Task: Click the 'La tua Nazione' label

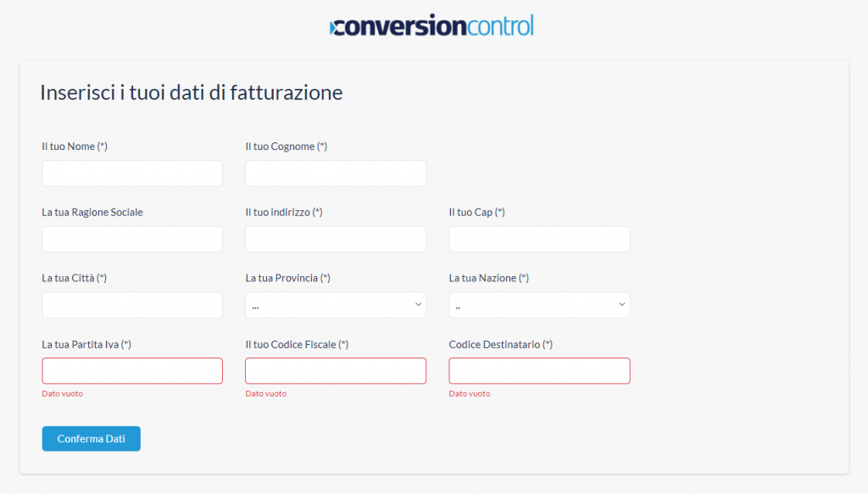Action: pos(488,278)
